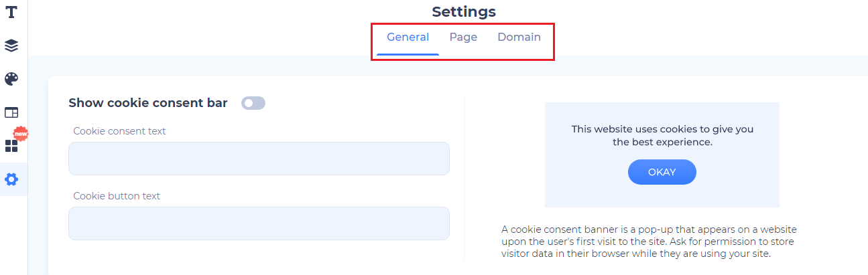Open the layout panel icon
Image resolution: width=868 pixels, height=275 pixels.
(11, 112)
